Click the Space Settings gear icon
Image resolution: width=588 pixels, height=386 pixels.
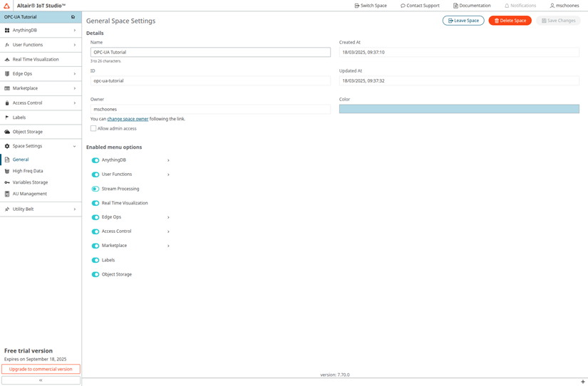tap(6, 146)
